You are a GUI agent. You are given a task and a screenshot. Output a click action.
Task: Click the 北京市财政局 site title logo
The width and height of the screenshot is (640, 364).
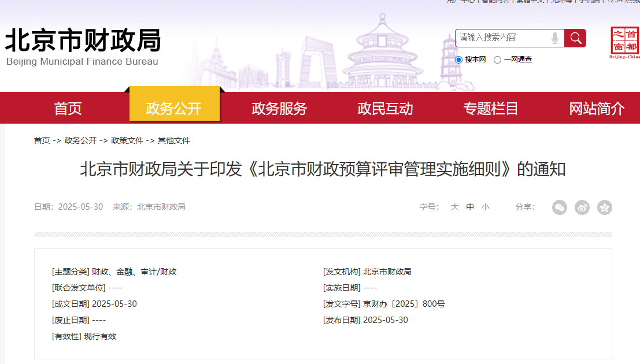[83, 40]
